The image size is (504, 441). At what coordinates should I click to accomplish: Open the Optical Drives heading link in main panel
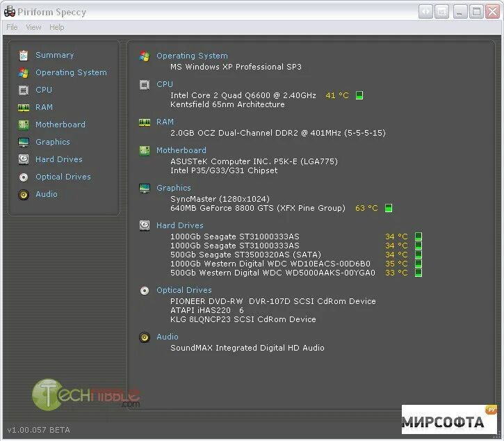[x=184, y=291]
